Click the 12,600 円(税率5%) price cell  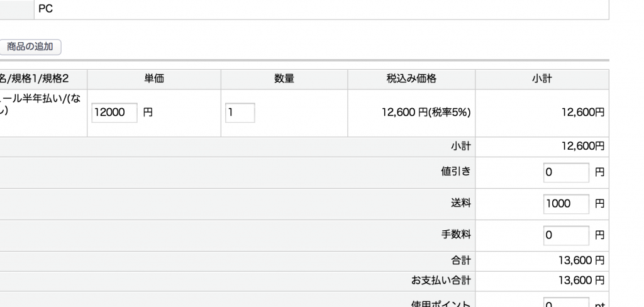[x=426, y=113]
